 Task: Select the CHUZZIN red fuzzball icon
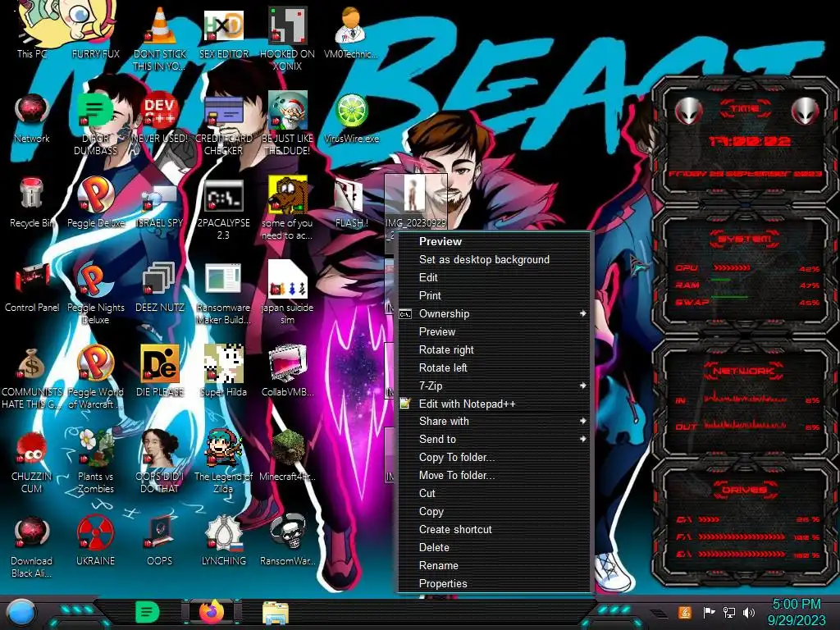pyautogui.click(x=32, y=462)
